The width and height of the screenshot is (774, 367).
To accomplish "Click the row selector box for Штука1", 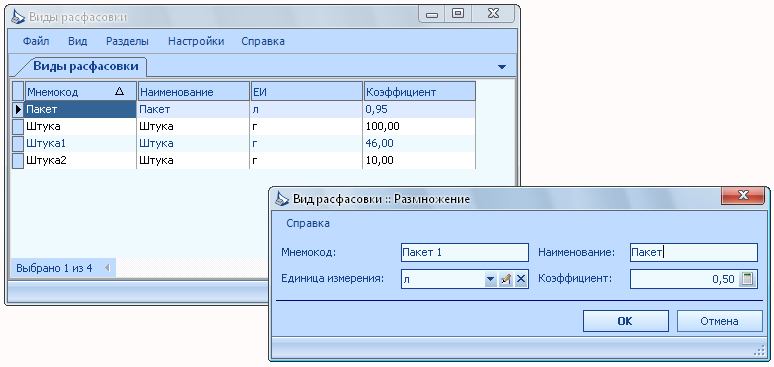I will point(18,143).
